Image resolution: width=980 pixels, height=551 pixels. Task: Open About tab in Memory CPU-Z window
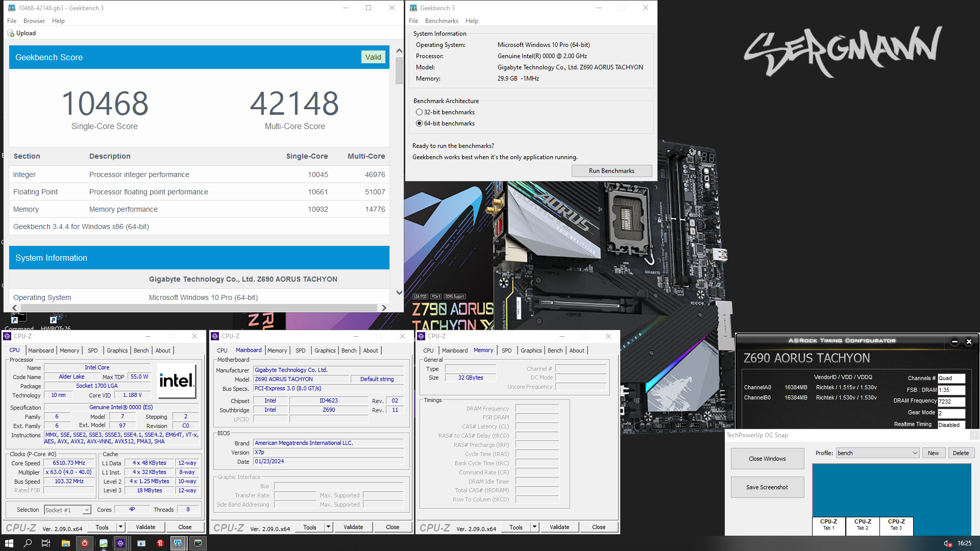577,350
